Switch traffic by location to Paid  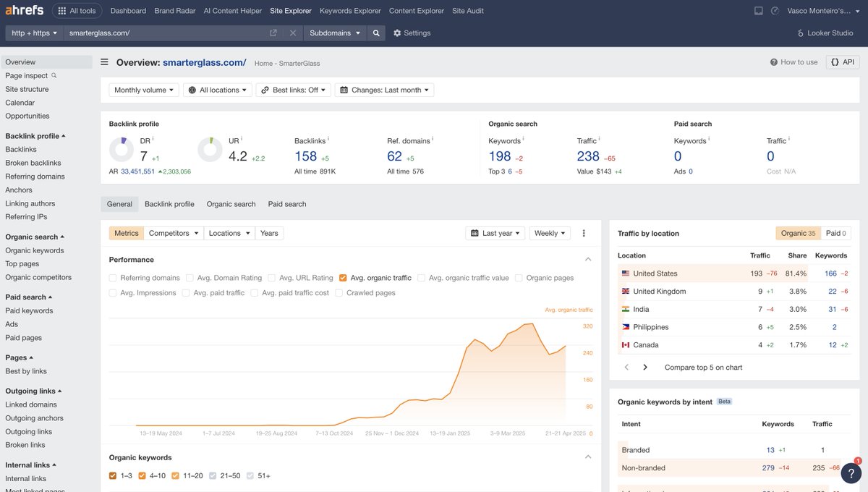pyautogui.click(x=835, y=233)
